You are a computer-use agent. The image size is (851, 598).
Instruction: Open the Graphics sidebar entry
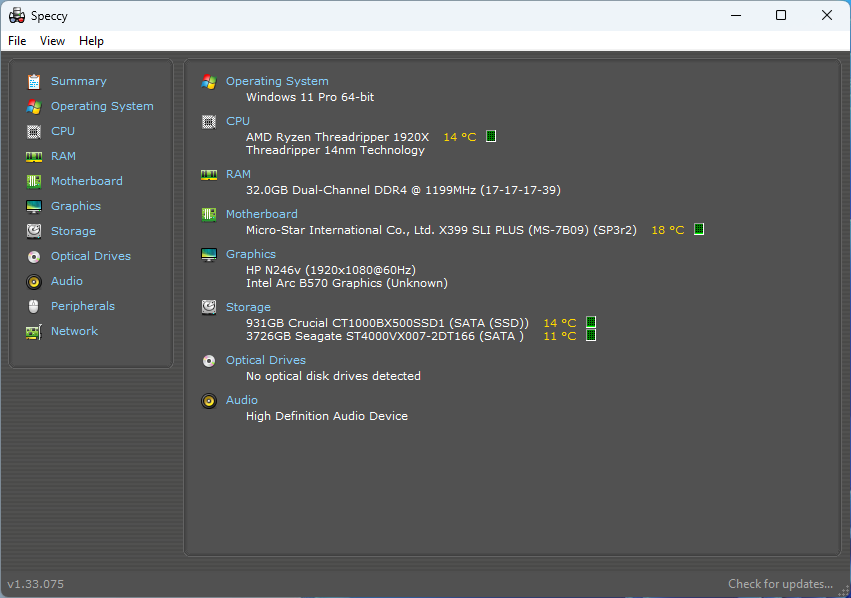click(76, 206)
